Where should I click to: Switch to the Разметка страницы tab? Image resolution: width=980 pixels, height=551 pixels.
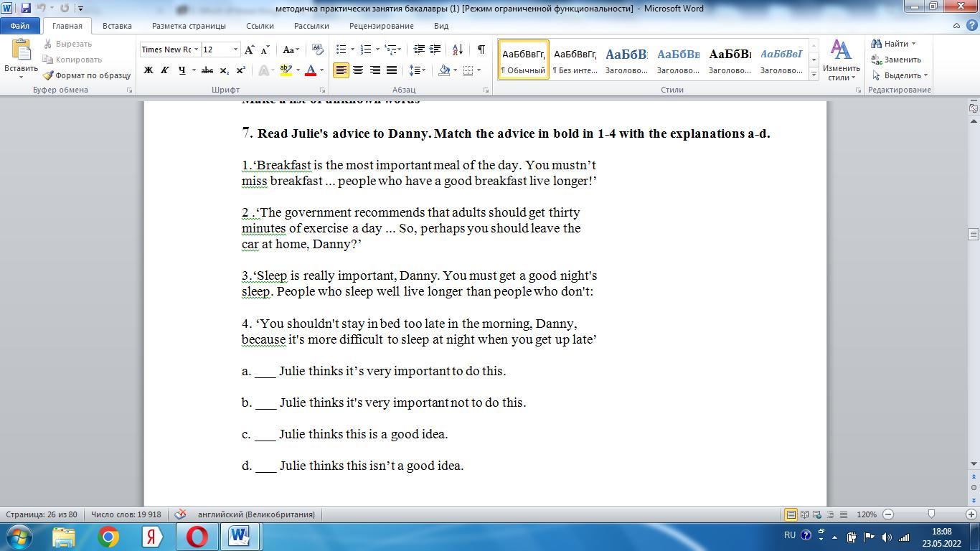tap(189, 26)
